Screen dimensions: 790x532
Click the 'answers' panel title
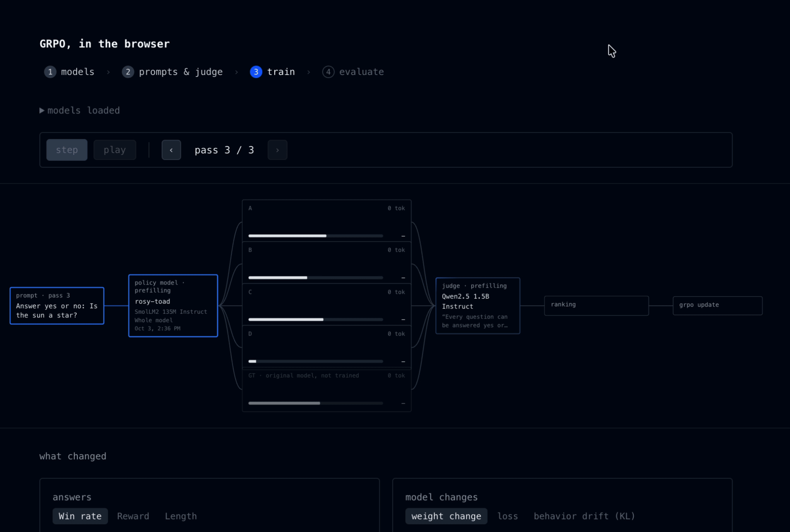pyautogui.click(x=72, y=497)
